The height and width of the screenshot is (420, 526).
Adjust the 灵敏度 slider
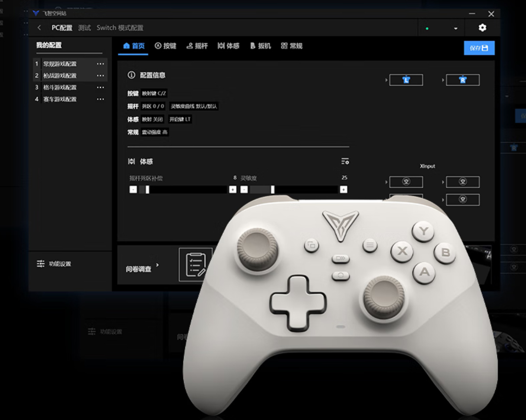pyautogui.click(x=294, y=189)
